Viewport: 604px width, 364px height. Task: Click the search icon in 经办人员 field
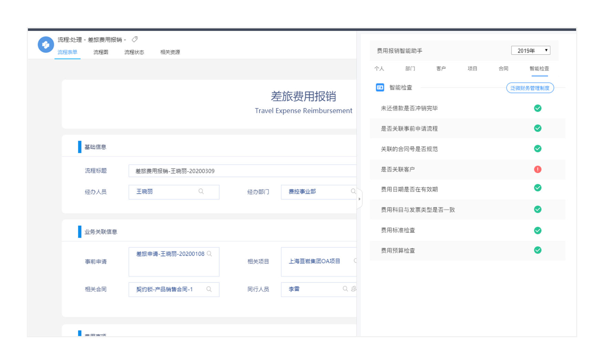[x=201, y=192]
